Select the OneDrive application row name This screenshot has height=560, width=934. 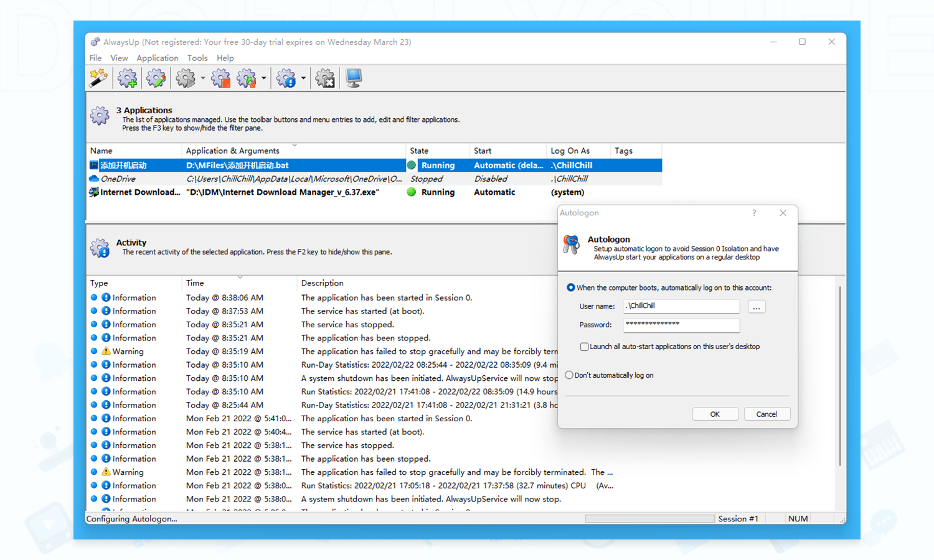point(118,179)
